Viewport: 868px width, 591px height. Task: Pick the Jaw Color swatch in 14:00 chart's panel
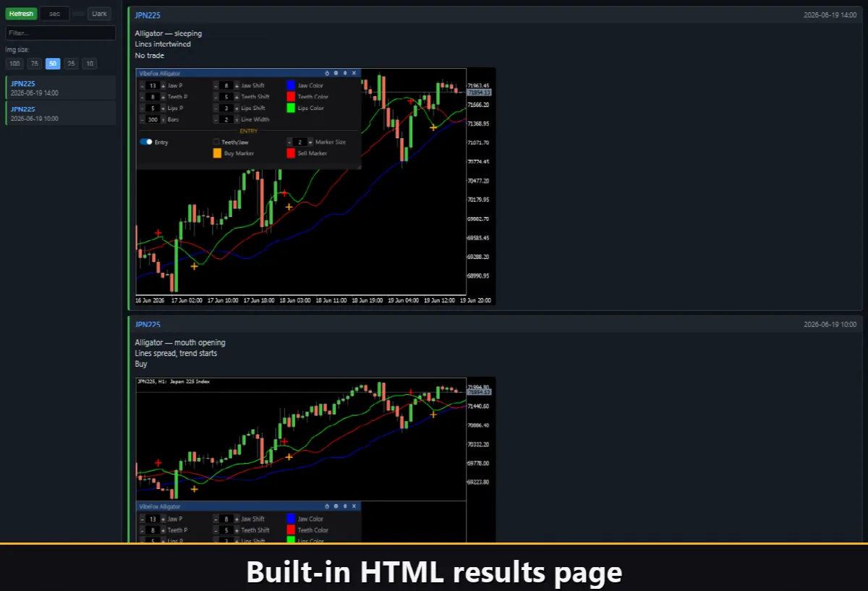(291, 86)
